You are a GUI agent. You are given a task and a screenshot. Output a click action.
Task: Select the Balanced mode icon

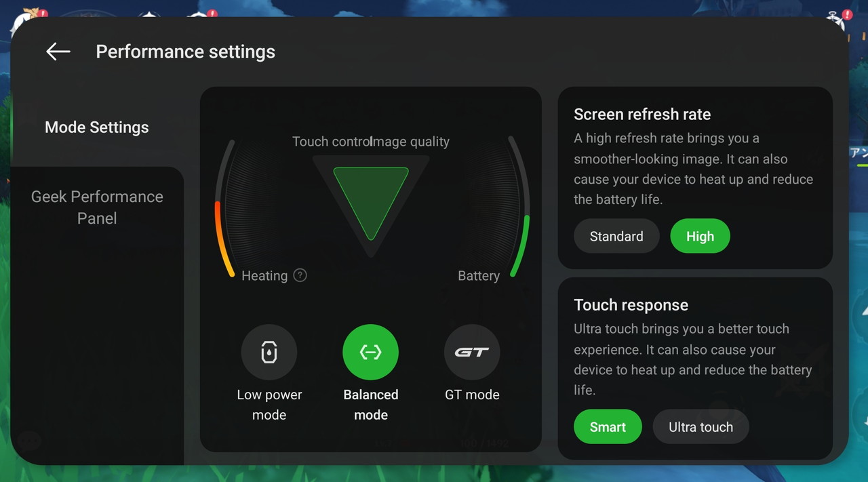370,352
